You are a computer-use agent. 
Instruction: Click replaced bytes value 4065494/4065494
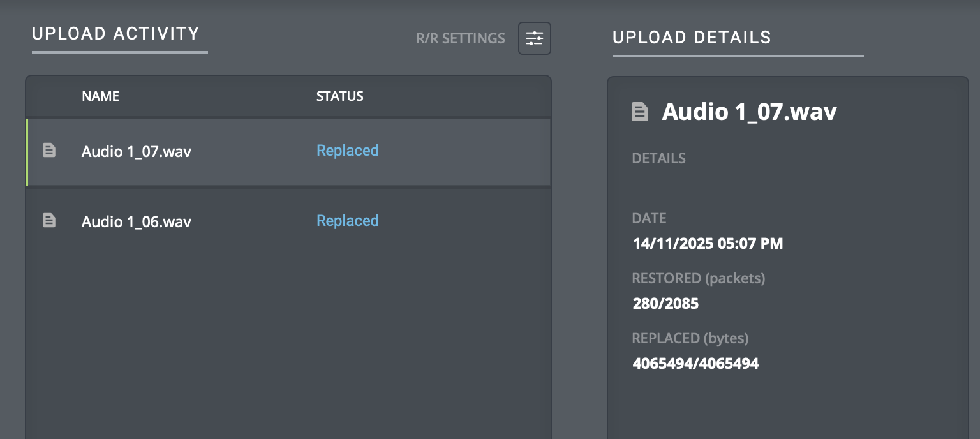(x=695, y=364)
